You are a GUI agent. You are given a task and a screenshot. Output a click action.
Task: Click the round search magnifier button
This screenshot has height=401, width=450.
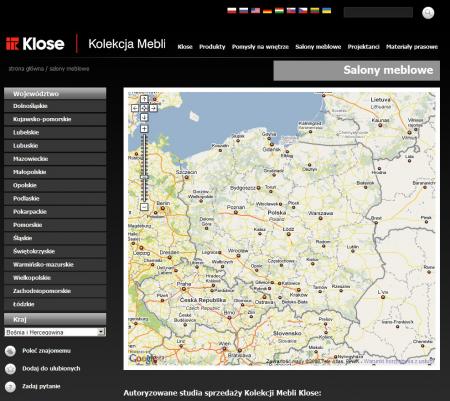(428, 13)
